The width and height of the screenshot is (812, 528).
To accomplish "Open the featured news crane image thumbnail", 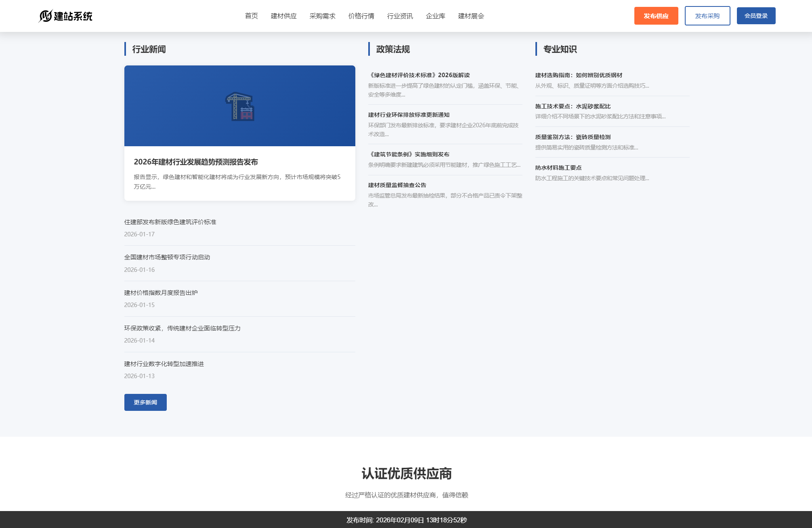I will (239, 106).
